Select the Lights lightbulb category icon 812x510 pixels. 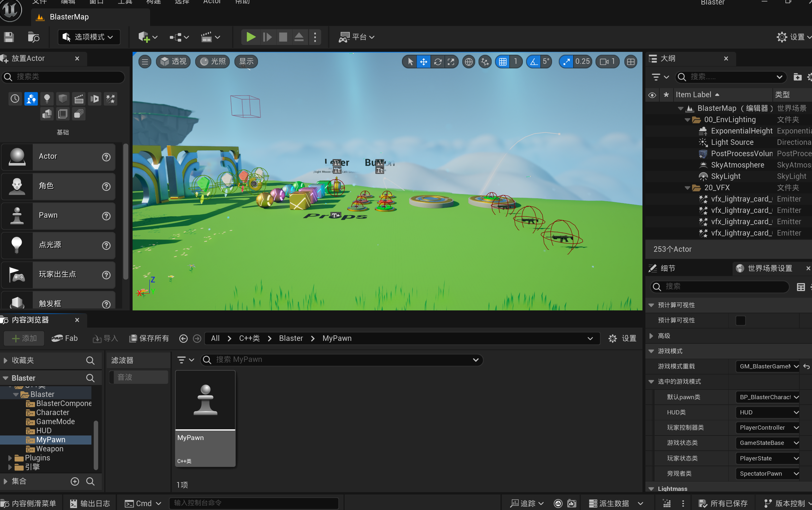click(47, 99)
